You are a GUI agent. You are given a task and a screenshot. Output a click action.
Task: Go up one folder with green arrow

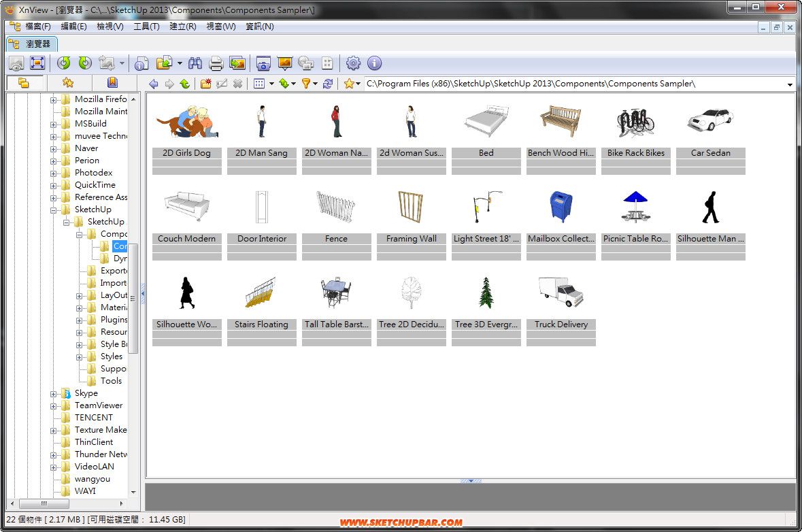pyautogui.click(x=184, y=84)
